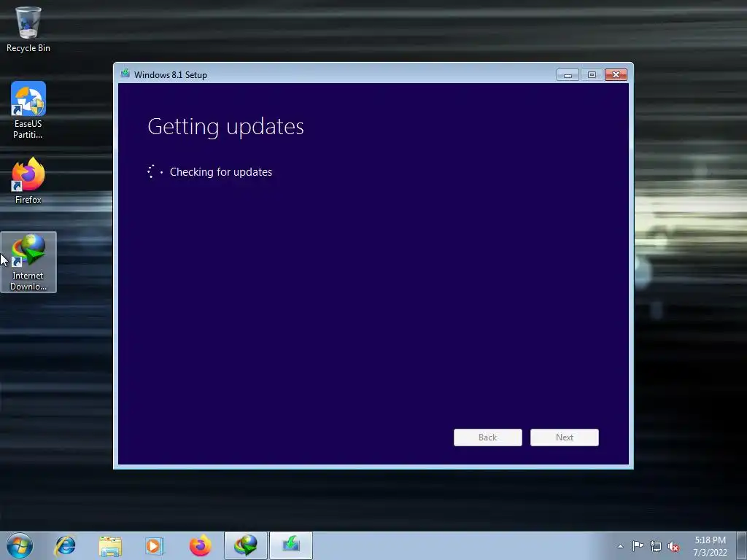The width and height of the screenshot is (747, 560).
Task: Minimize the Windows 8.1 Setup window
Action: click(x=568, y=75)
